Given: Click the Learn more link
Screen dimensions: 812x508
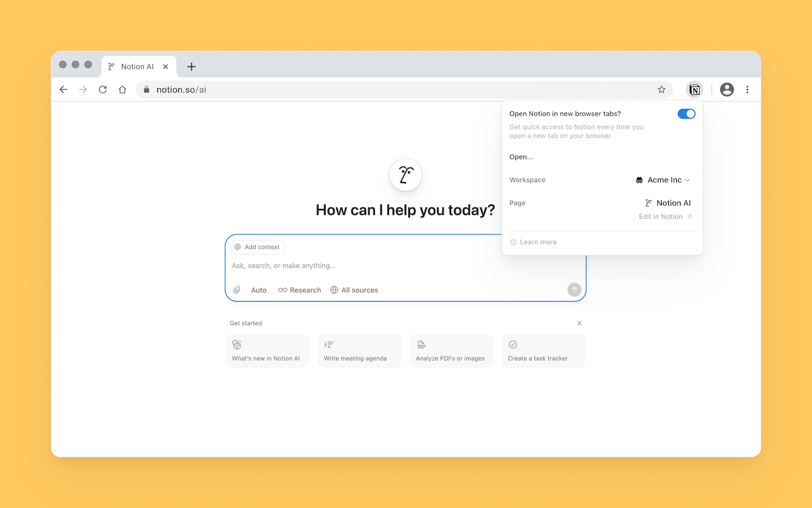Looking at the screenshot, I should (x=538, y=241).
